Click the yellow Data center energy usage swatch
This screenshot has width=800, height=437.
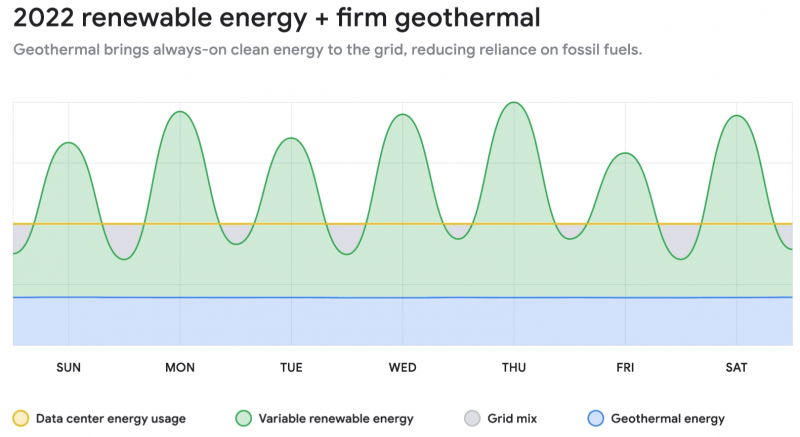(20, 418)
